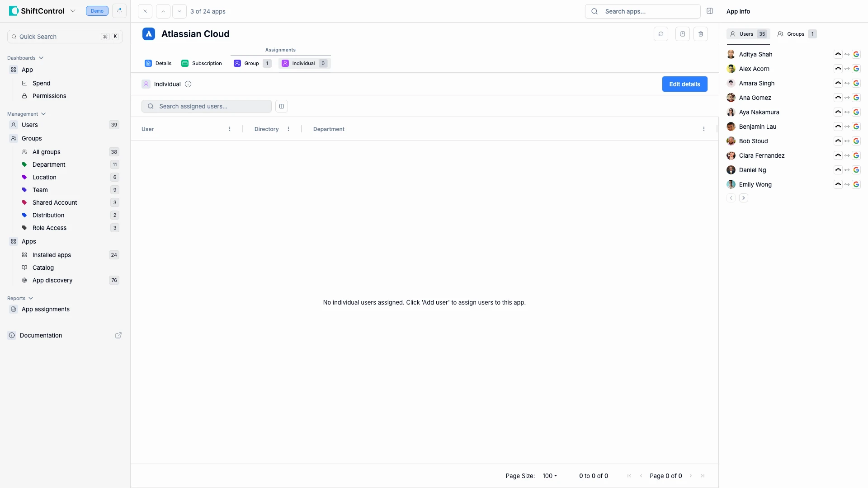This screenshot has height=488, width=868.
Task: Open the Page Size dropdown
Action: pyautogui.click(x=549, y=476)
